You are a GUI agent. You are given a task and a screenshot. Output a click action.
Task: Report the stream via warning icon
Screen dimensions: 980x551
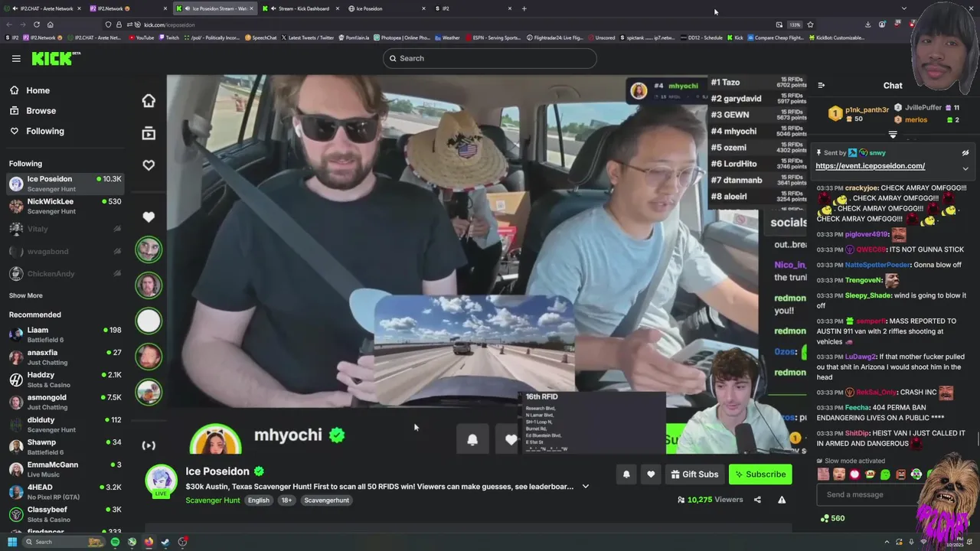point(782,500)
